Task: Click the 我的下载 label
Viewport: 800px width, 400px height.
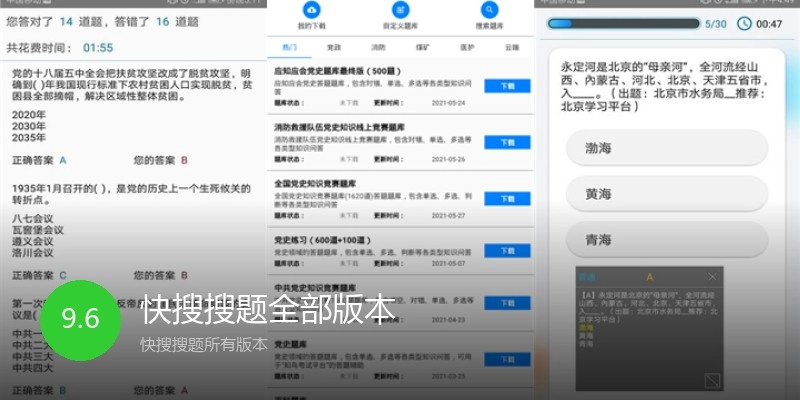Action: click(x=312, y=26)
